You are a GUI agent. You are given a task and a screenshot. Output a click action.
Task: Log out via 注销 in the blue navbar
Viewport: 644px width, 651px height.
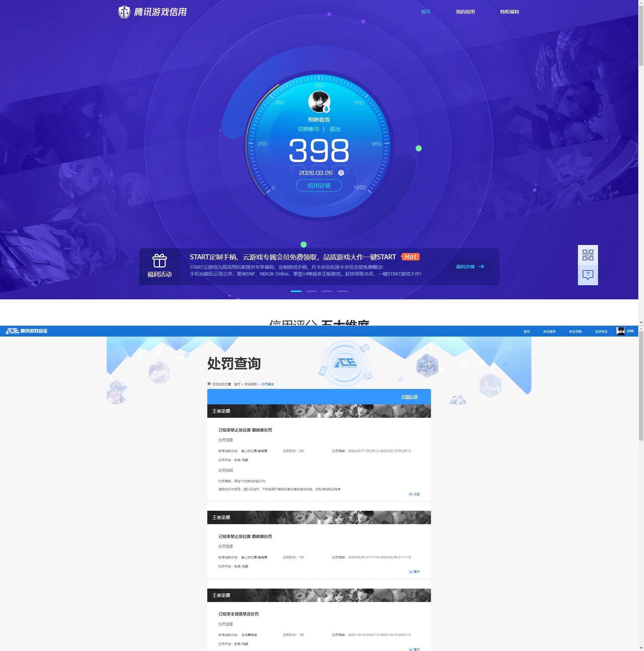629,331
